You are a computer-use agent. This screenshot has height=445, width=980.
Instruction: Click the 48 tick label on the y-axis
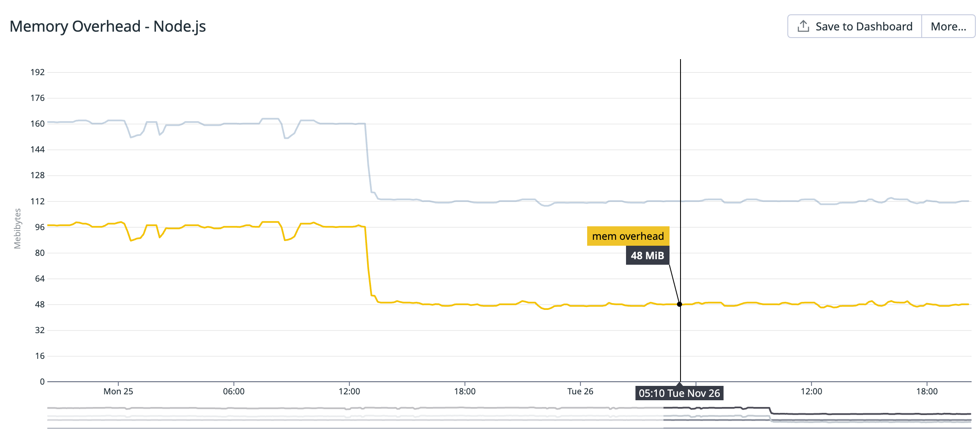pos(40,304)
